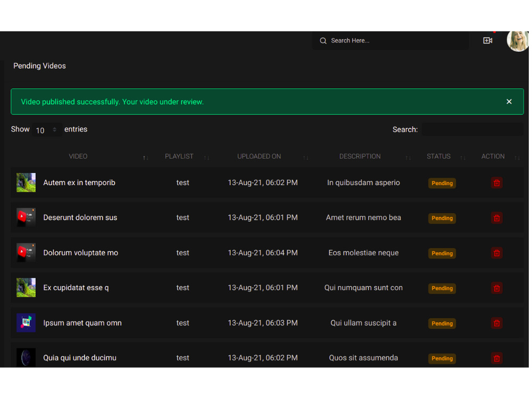
Task: Select the title Quia qui unde ducimu
Action: (x=80, y=358)
